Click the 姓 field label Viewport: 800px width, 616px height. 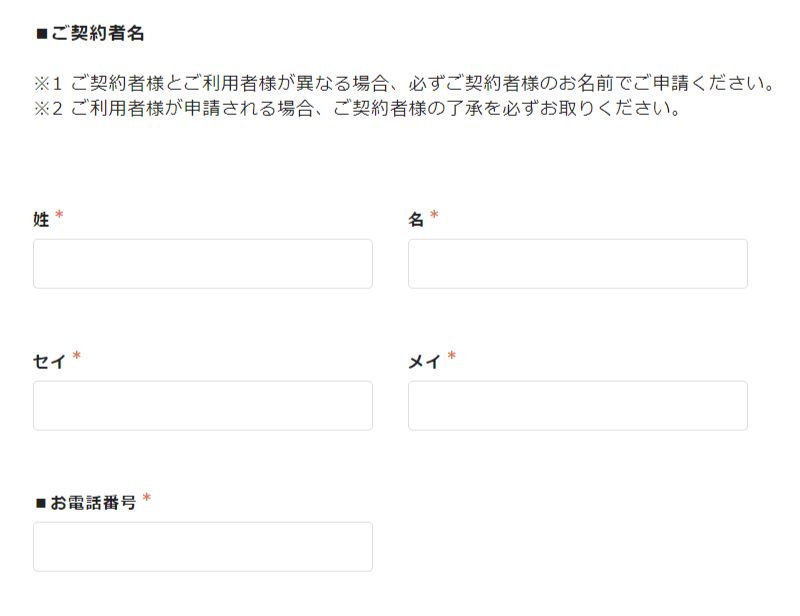point(40,218)
